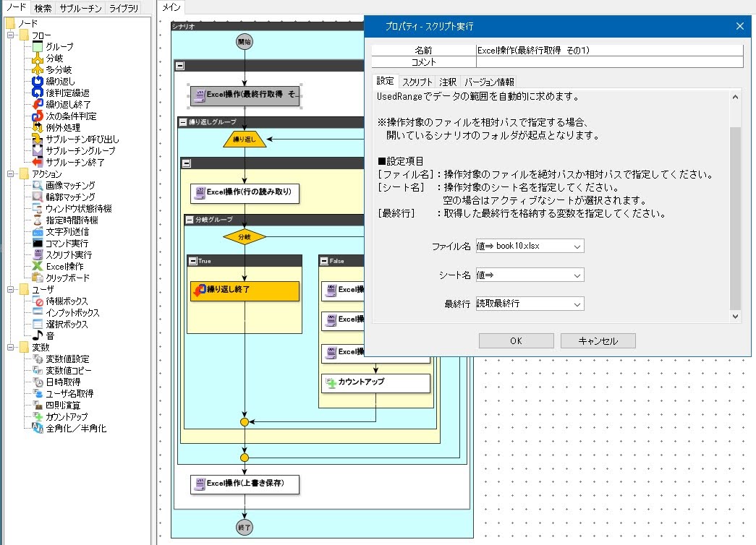Screen dimensions: 756x545
Task: Select the カウントアップ icon in node tree
Action: click(x=38, y=417)
